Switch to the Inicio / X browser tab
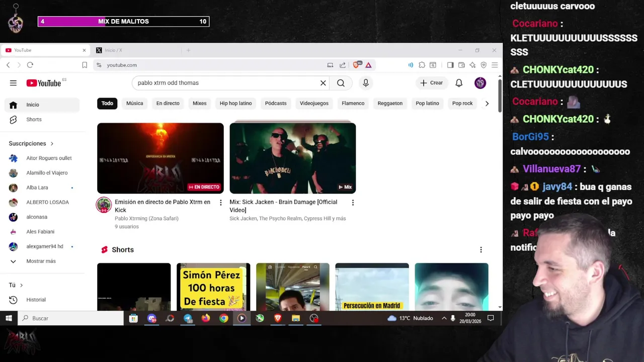Viewport: 644px width, 362px height. [134, 50]
